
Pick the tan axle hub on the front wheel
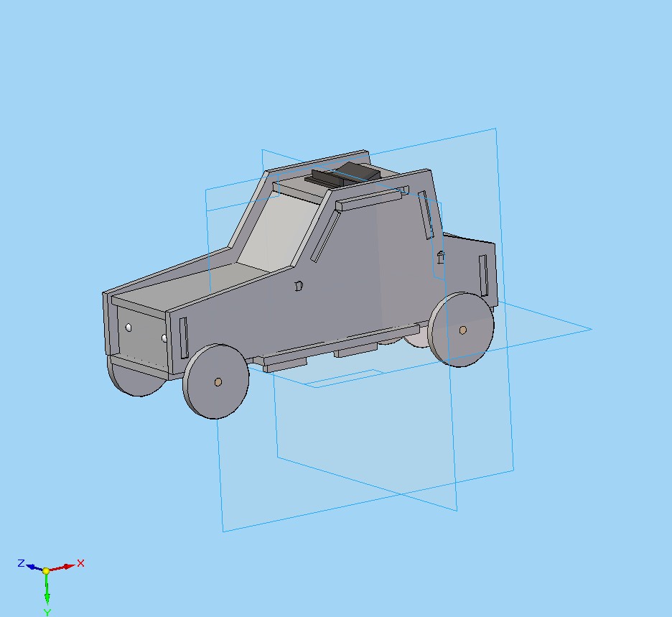(x=218, y=381)
